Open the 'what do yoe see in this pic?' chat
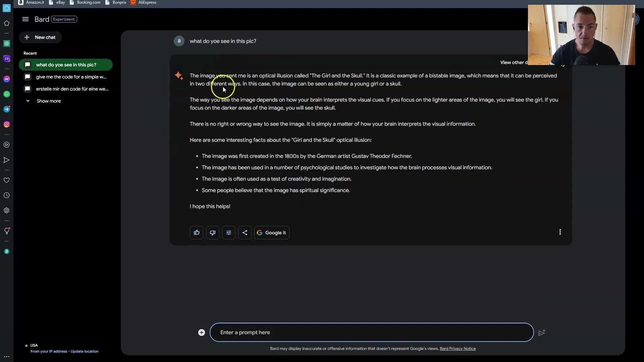 (x=66, y=65)
